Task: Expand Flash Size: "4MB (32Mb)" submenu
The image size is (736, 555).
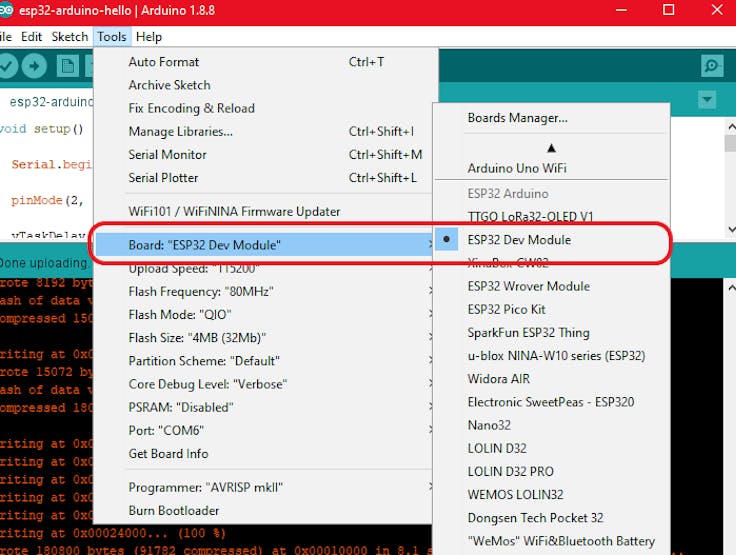Action: (265, 338)
